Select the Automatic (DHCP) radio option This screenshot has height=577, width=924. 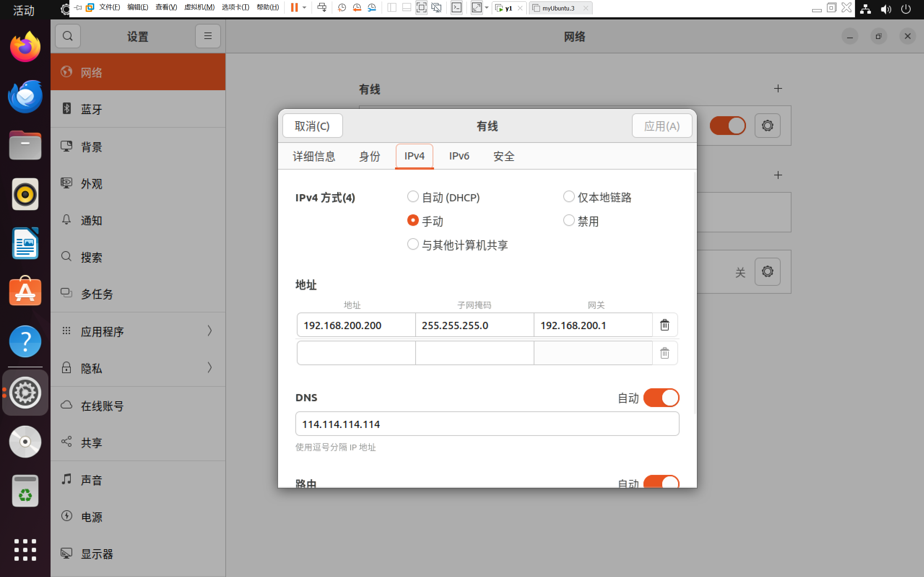coord(413,197)
